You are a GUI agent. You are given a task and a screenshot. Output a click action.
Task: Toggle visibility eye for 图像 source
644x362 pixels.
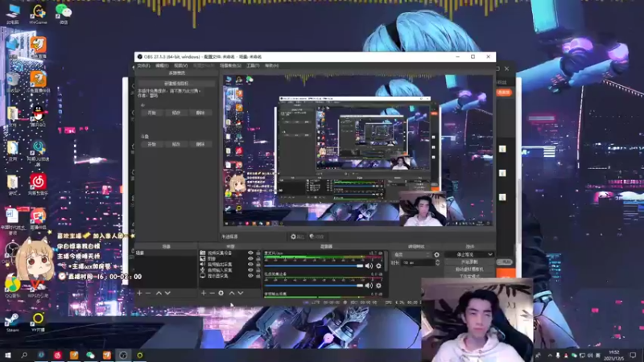(x=250, y=259)
